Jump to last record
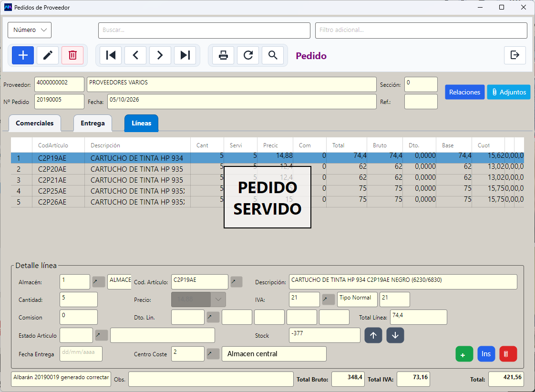 click(x=185, y=55)
